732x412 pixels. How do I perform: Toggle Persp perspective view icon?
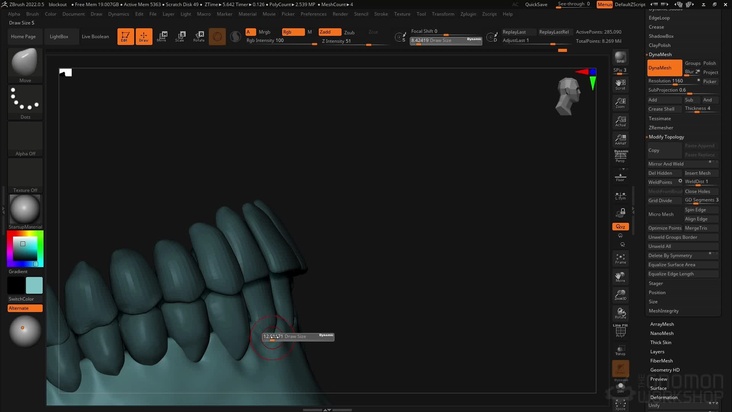[620, 156]
